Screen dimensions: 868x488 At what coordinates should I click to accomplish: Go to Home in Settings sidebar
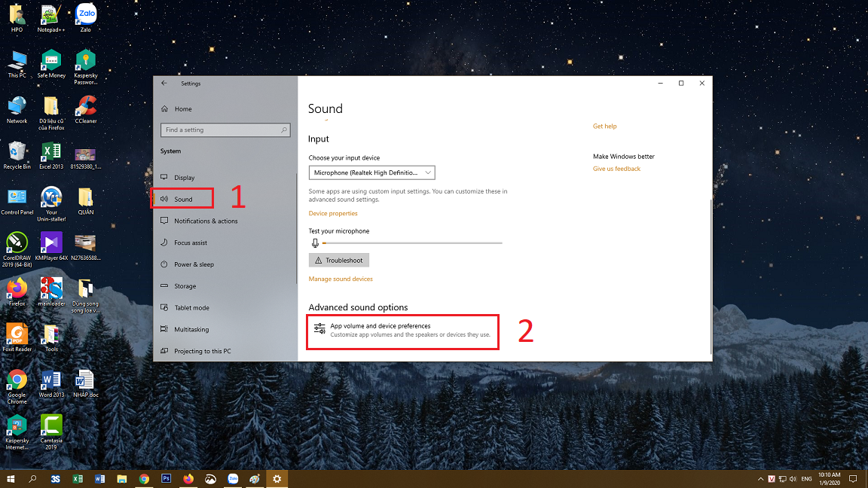tap(183, 109)
